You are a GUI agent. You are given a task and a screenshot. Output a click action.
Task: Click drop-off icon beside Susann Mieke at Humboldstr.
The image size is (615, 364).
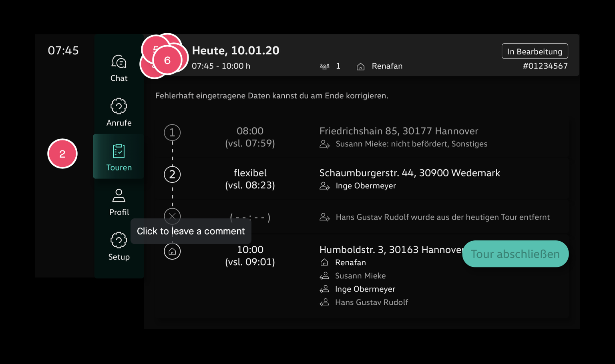point(324,276)
